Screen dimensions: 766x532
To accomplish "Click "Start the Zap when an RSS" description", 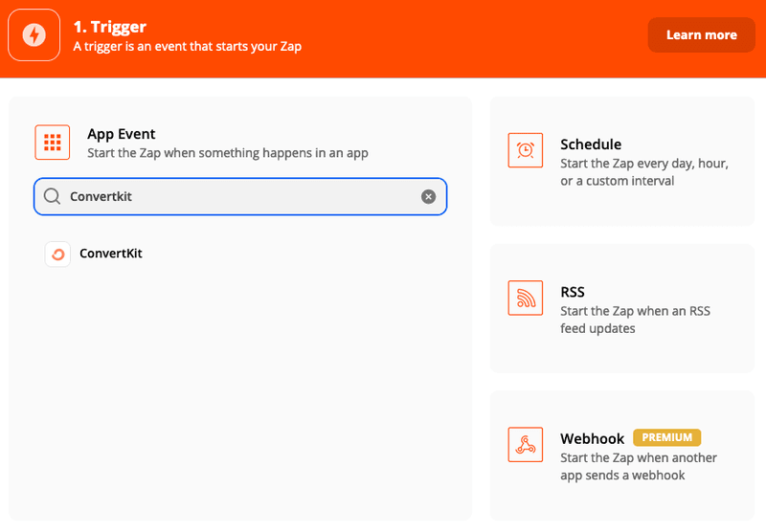I will (635, 320).
